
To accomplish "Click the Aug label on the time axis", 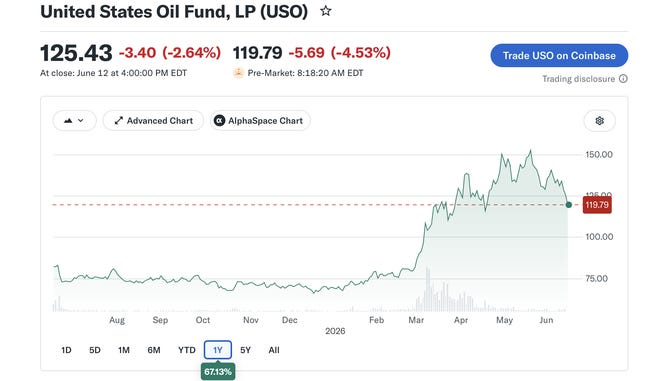I will pos(117,320).
